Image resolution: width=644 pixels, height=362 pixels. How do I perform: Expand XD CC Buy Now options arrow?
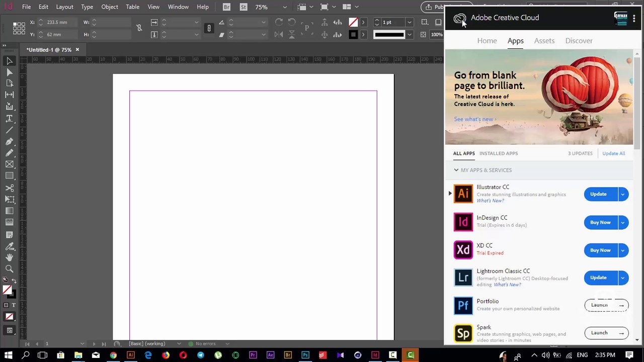pyautogui.click(x=622, y=250)
